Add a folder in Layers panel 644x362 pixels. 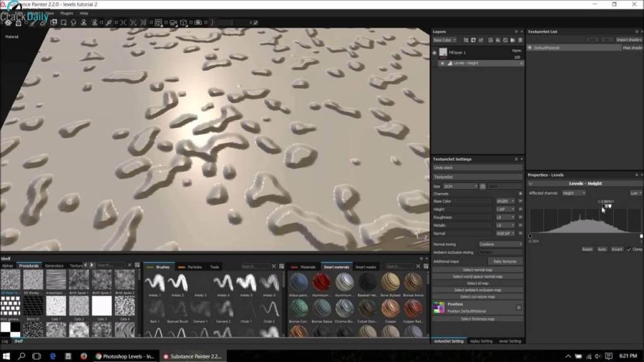pyautogui.click(x=513, y=40)
